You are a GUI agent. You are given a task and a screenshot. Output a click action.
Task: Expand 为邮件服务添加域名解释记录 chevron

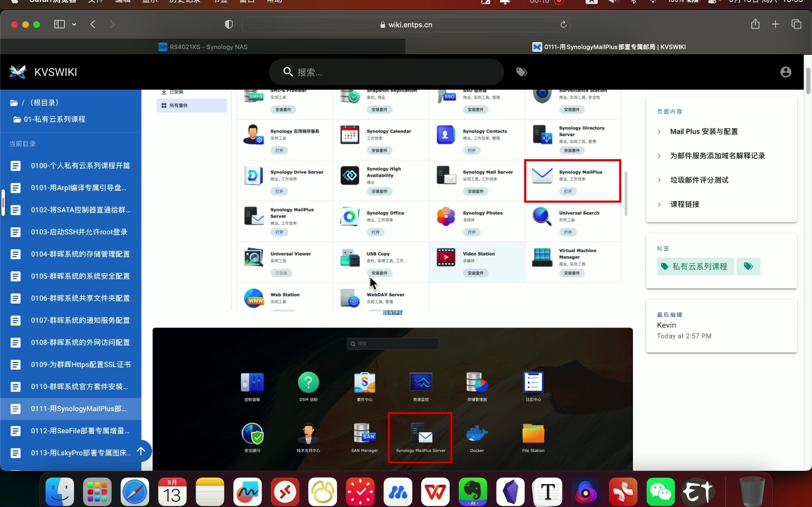[659, 156]
